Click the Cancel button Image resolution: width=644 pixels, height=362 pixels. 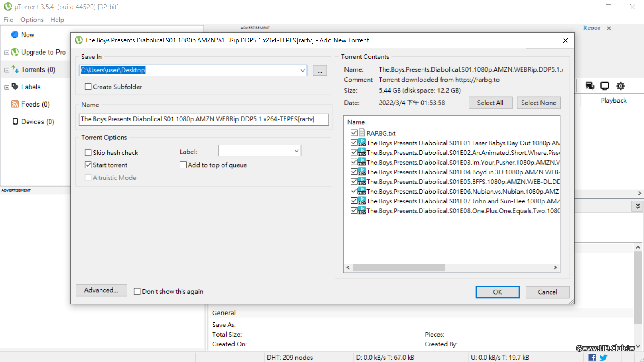point(547,292)
